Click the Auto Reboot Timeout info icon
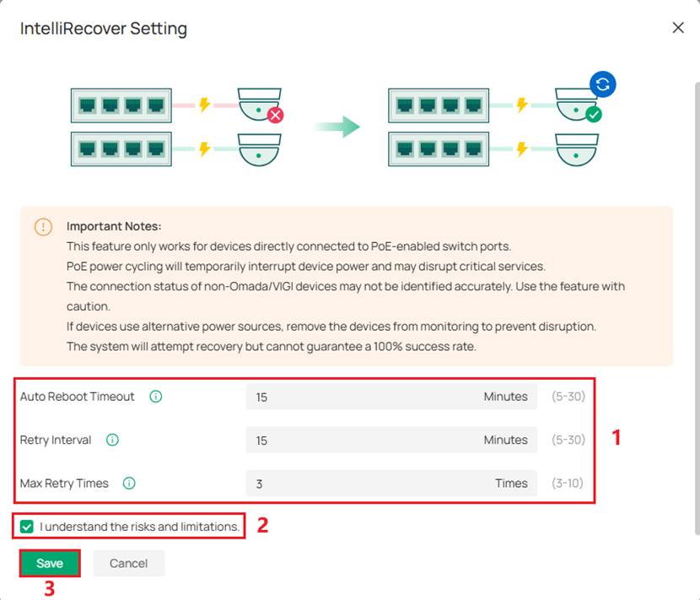The height and width of the screenshot is (600, 700). click(x=155, y=397)
